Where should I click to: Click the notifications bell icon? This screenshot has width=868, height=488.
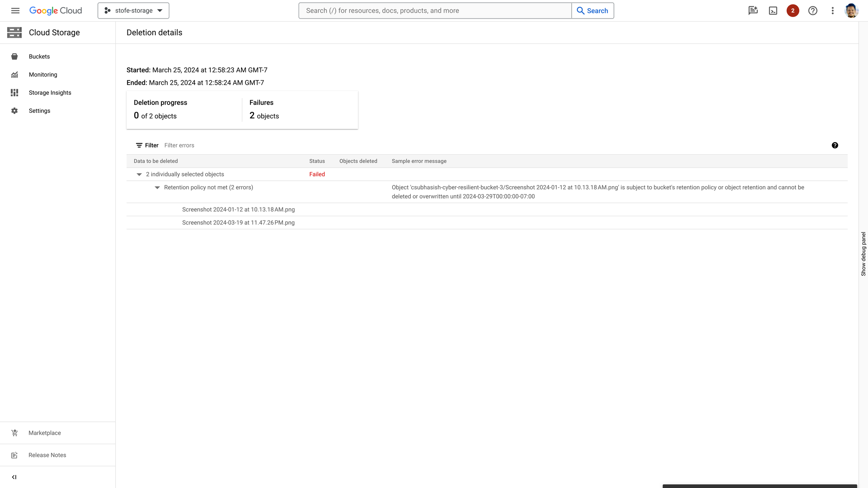click(793, 11)
